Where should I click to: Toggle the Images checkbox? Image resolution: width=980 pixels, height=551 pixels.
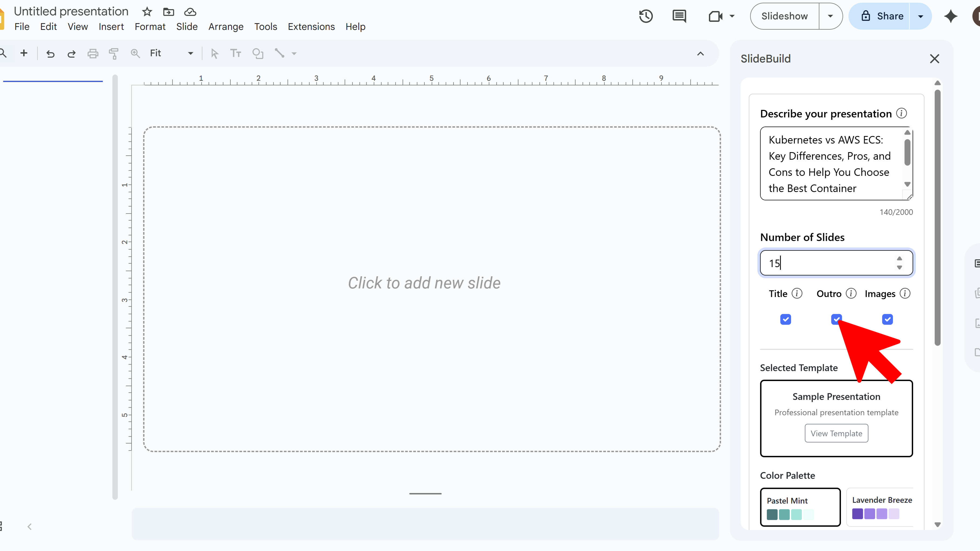pyautogui.click(x=887, y=319)
